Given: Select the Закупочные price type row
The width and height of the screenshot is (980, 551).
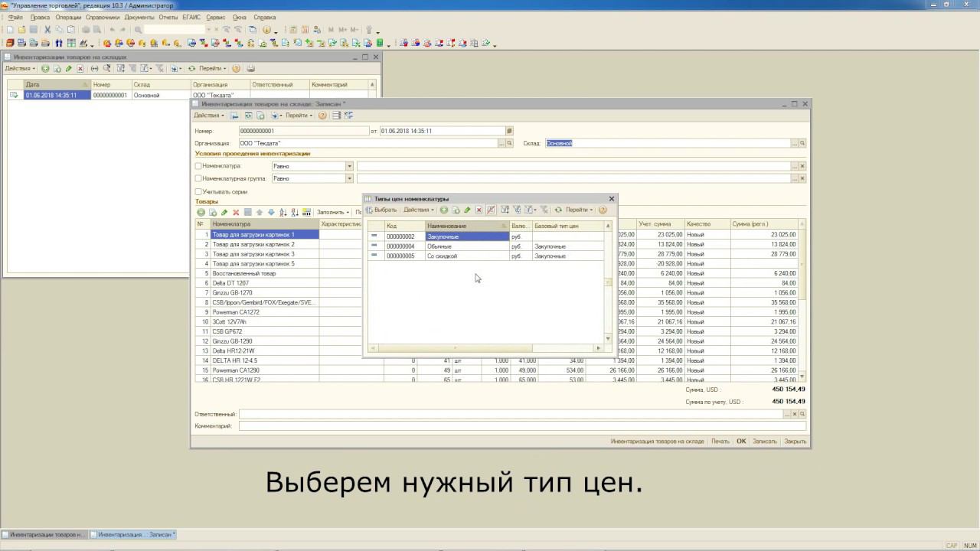Looking at the screenshot, I should [486, 236].
